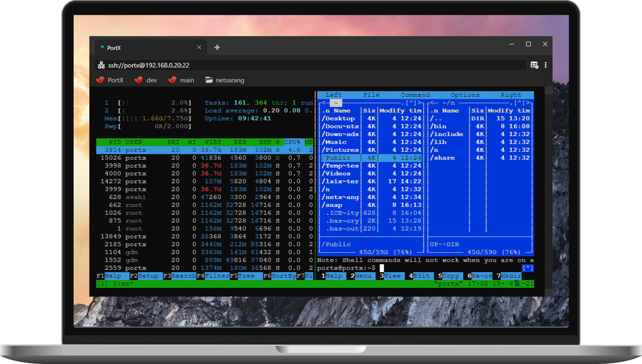Sort htop by PID column header
642x364 pixels.
pos(115,142)
